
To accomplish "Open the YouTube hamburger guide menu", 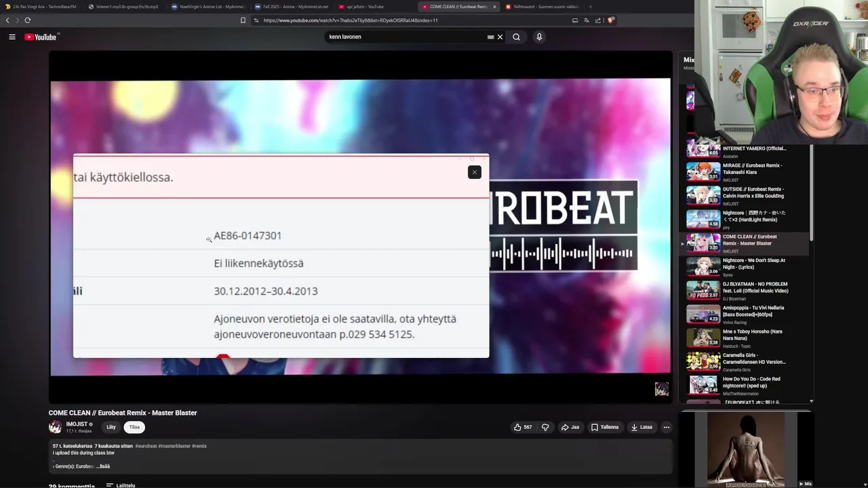I will coord(12,37).
